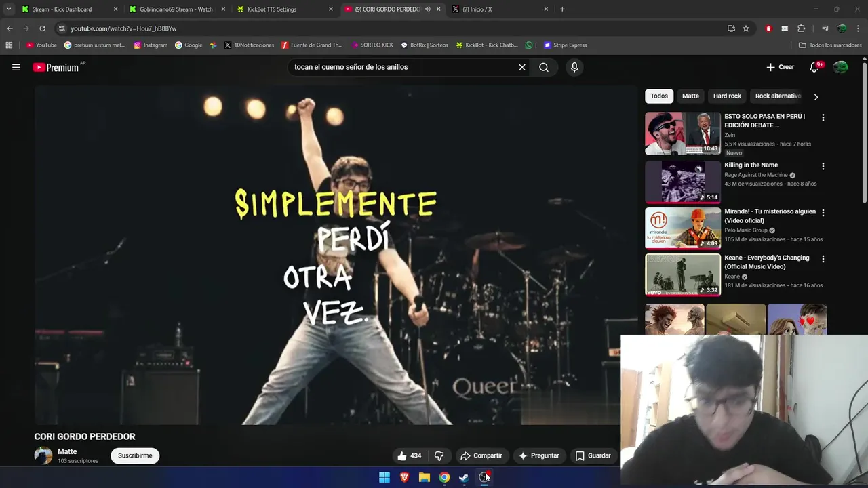
Task: Close the KickBot TTS Settings tab
Action: point(331,9)
